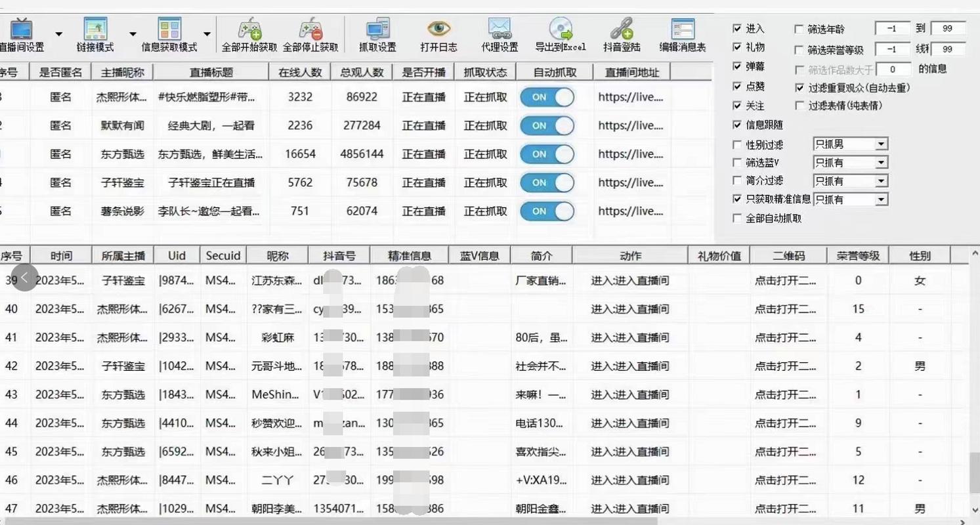The image size is (980, 525).
Task: Click the round back arrow overlay button
Action: pos(25,278)
